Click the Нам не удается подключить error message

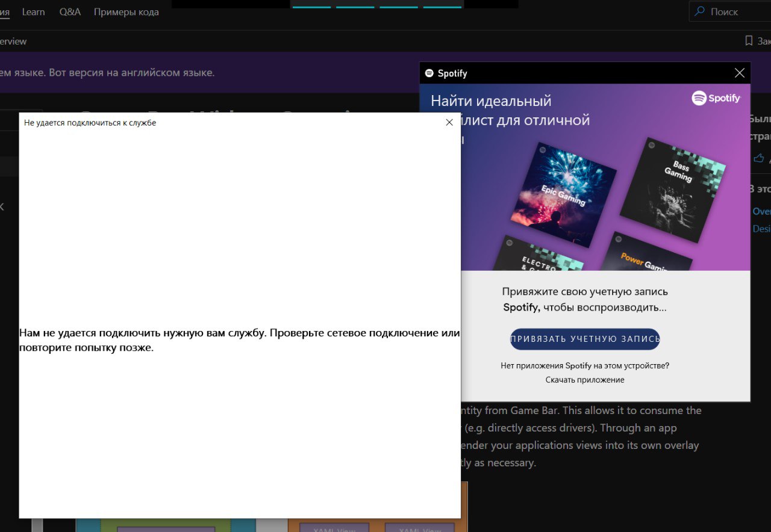[x=240, y=340]
